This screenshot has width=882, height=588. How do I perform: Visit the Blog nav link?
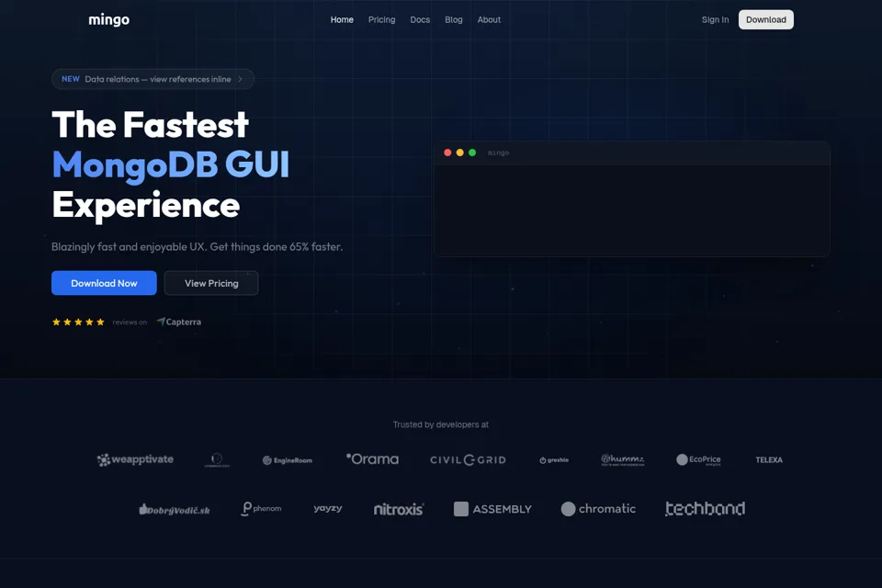(453, 19)
